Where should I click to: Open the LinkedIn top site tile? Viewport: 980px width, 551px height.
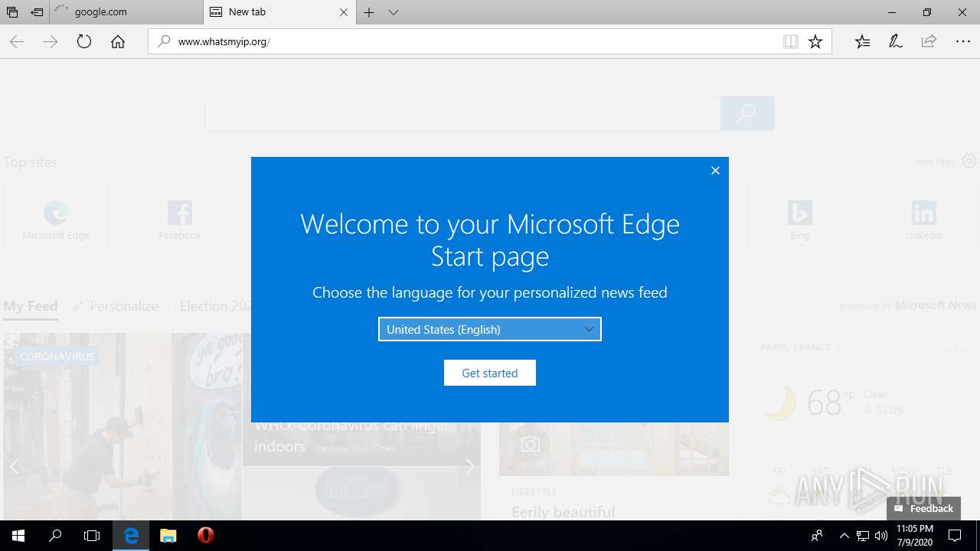pyautogui.click(x=924, y=218)
